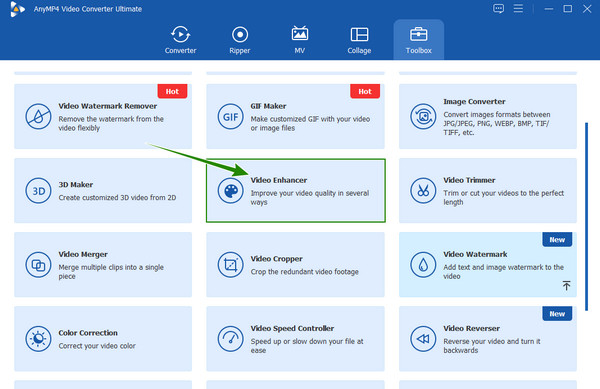This screenshot has height=389, width=600.
Task: Click the Video Enhancer title text
Action: (279, 180)
